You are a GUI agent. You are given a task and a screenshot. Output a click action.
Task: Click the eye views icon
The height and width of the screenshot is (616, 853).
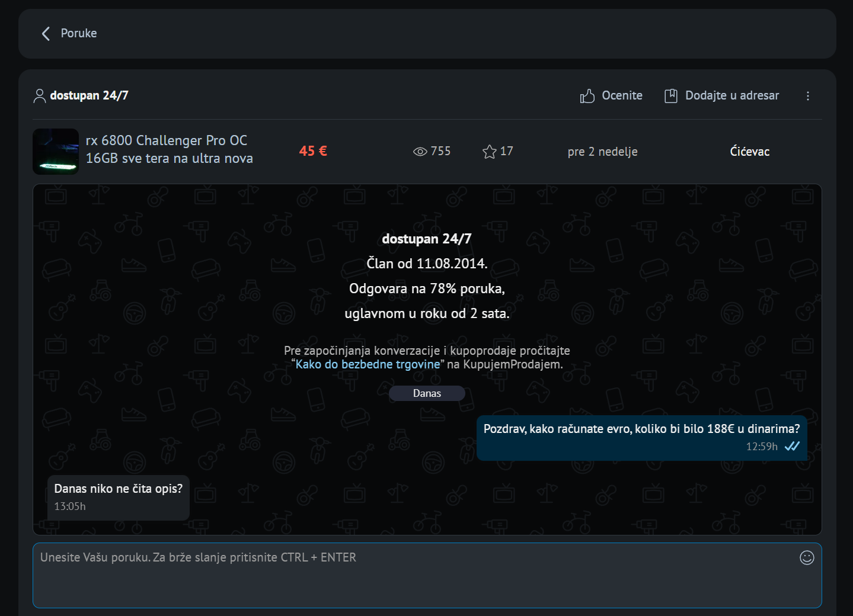(x=420, y=152)
